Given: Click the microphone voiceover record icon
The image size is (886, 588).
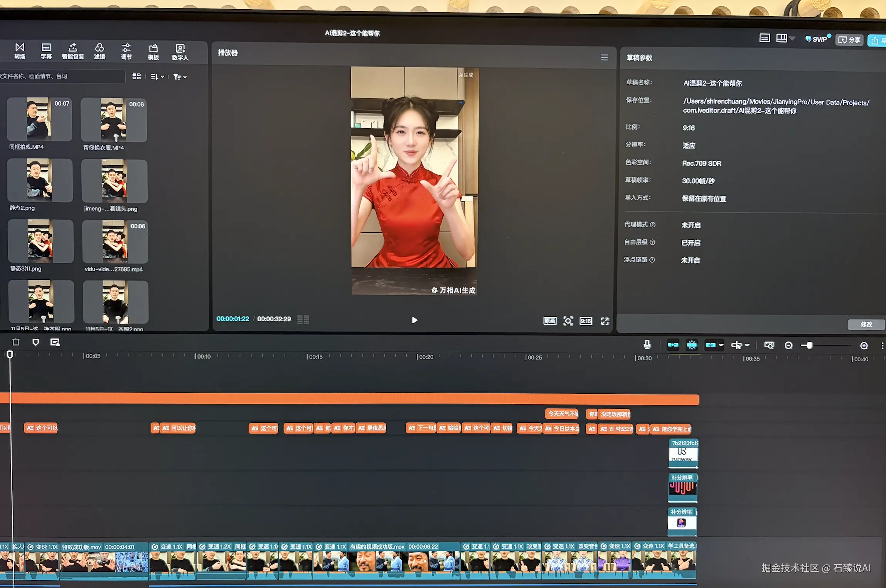Looking at the screenshot, I should point(647,344).
